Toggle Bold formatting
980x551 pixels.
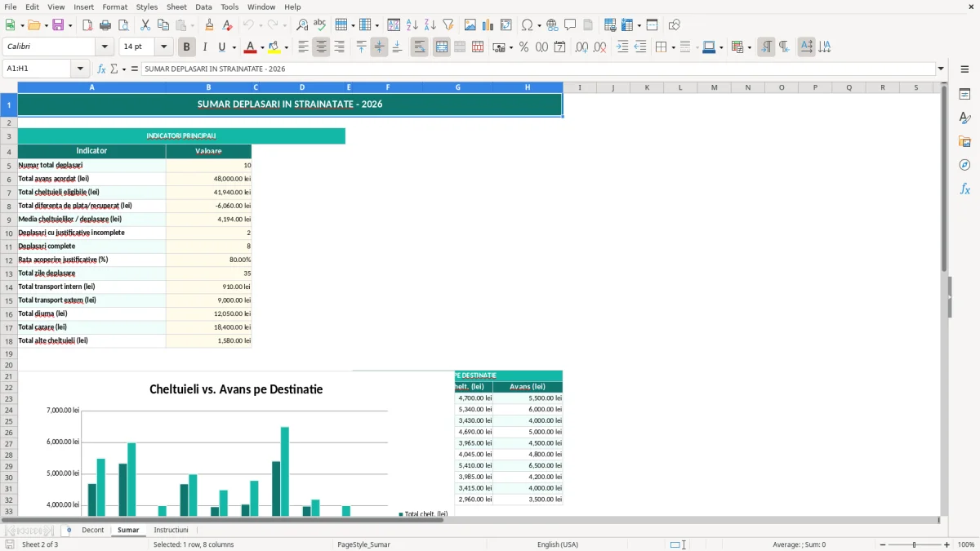click(187, 47)
